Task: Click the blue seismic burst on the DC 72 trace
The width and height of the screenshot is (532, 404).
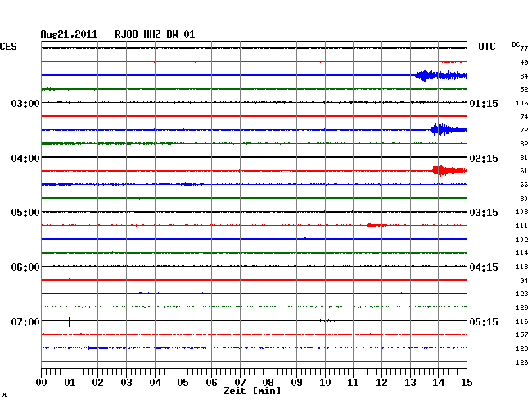Action: pyautogui.click(x=449, y=129)
